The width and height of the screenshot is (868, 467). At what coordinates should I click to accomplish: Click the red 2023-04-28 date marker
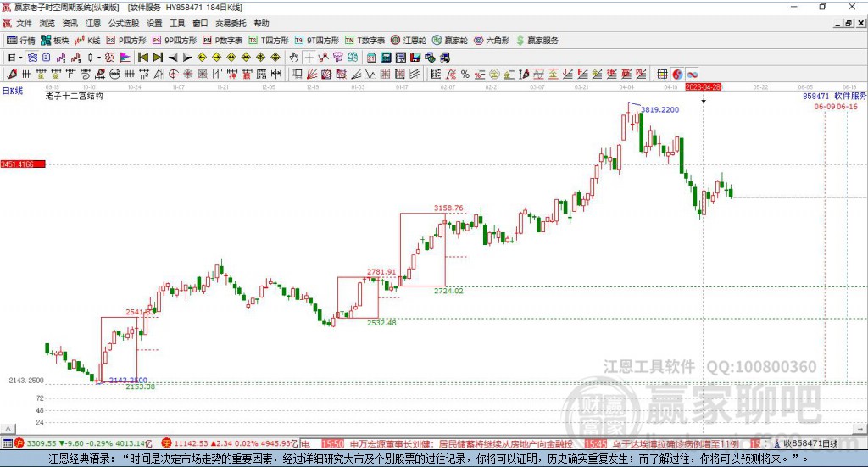(703, 86)
